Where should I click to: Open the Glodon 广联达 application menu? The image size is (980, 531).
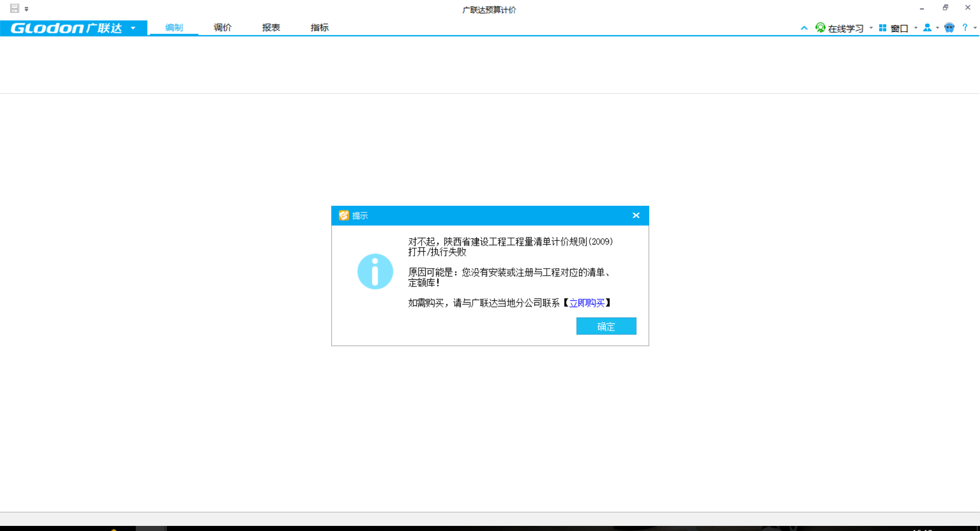[x=73, y=28]
